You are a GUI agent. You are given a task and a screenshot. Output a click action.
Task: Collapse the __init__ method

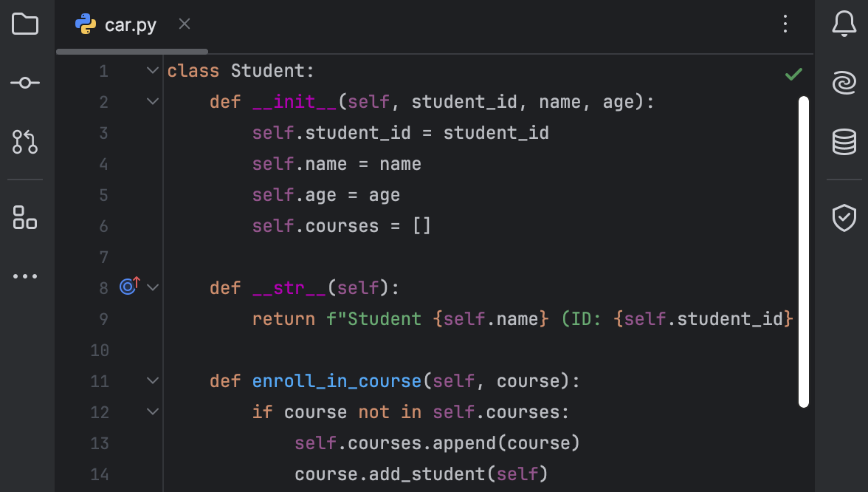pos(152,101)
